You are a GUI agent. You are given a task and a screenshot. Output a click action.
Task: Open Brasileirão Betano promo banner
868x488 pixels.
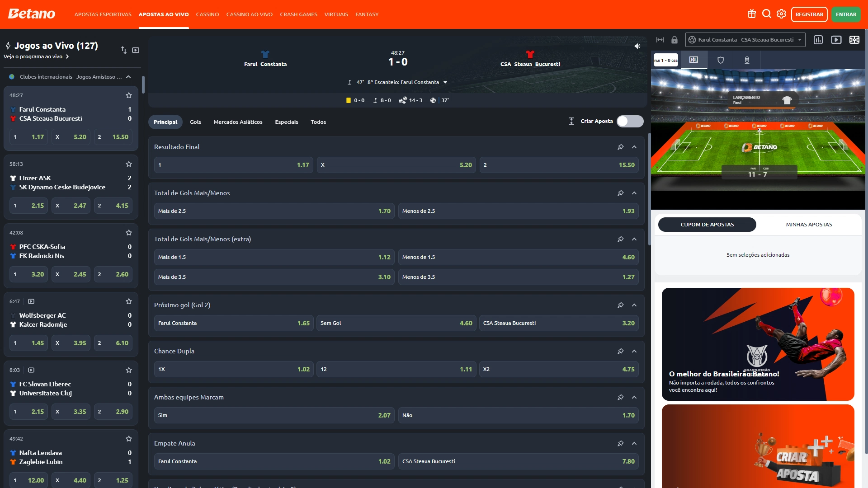[758, 344]
